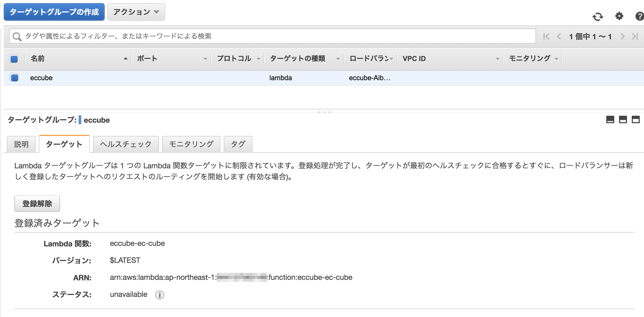Click the 登録解除 button

pyautogui.click(x=37, y=203)
